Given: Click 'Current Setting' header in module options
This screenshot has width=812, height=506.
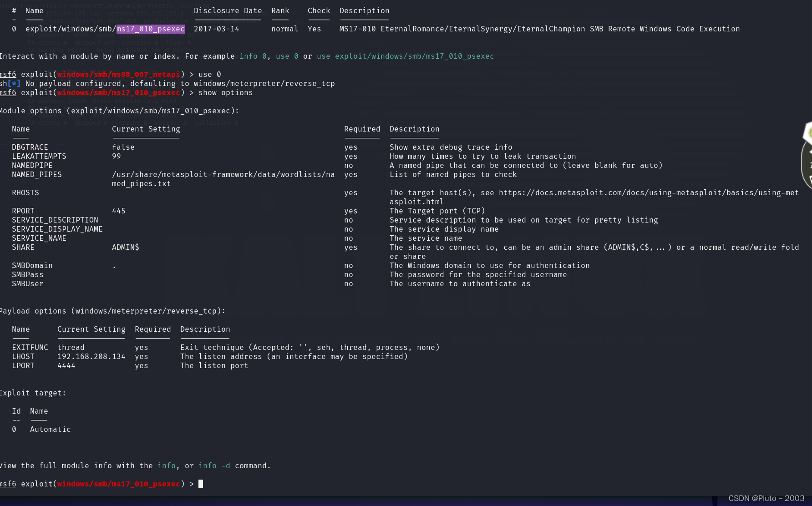Looking at the screenshot, I should click(146, 129).
